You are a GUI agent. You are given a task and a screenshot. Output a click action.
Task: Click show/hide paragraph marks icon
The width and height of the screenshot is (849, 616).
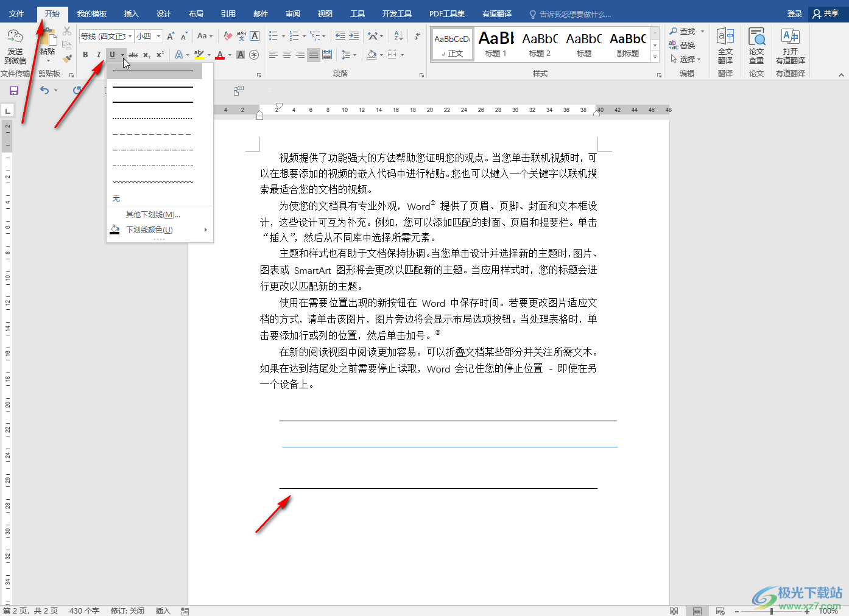417,37
